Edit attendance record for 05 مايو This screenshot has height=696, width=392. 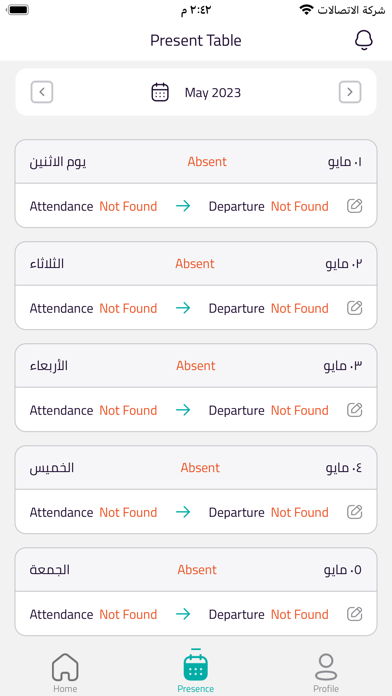pos(354,614)
